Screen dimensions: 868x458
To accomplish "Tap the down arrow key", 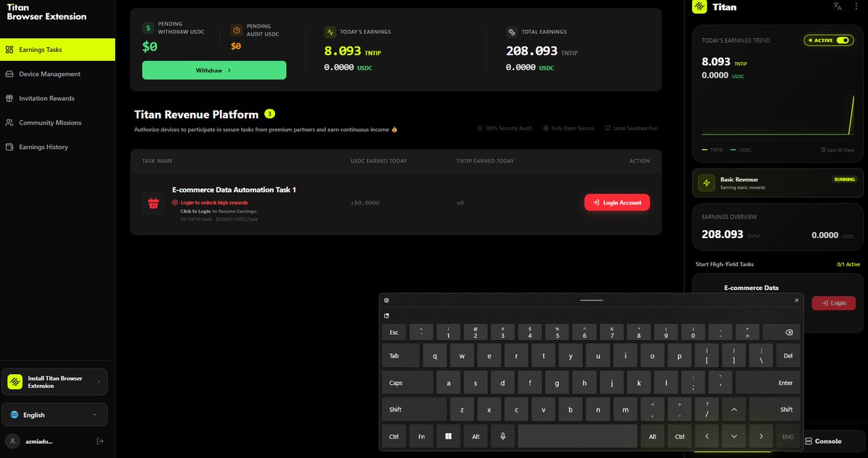I will point(734,436).
